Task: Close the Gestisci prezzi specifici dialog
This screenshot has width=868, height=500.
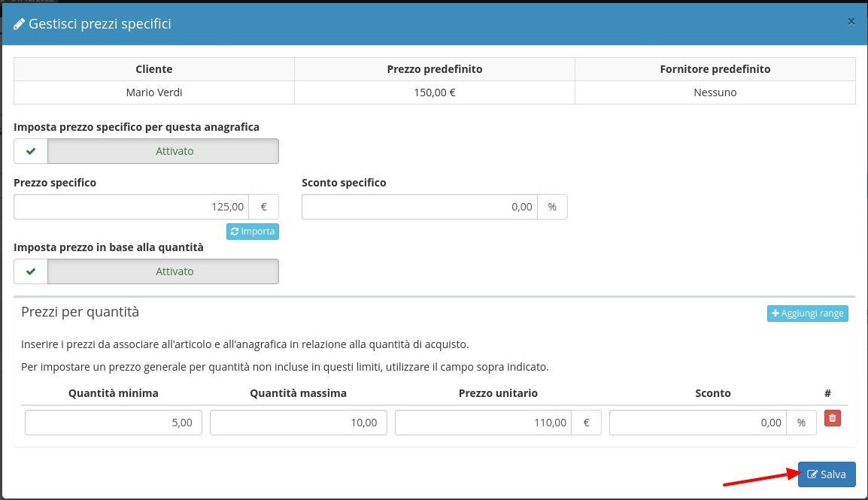Action: pos(851,22)
